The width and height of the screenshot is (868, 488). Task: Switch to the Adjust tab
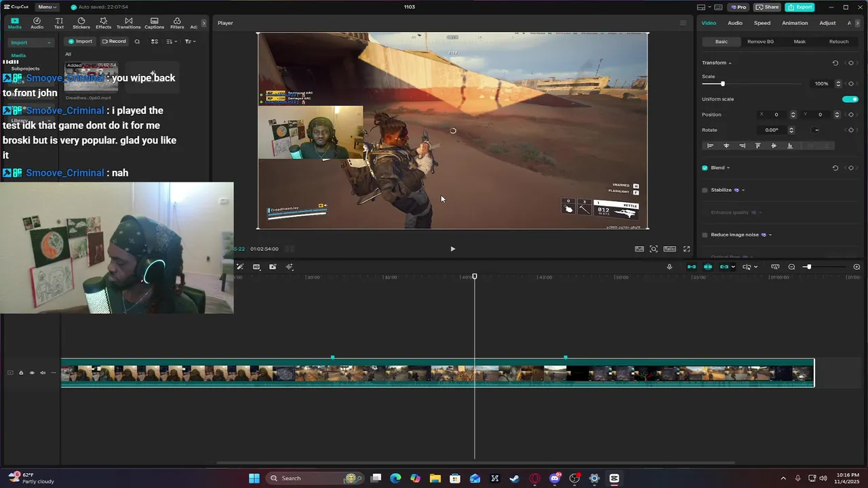(x=827, y=23)
